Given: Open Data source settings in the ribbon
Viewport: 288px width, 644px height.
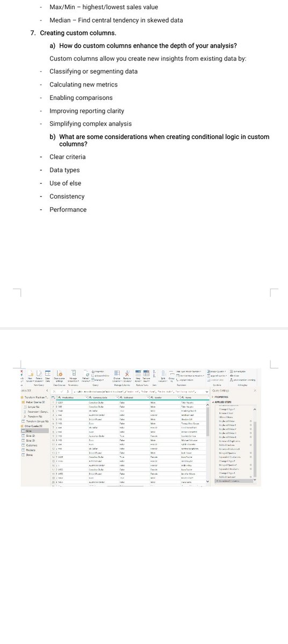Looking at the screenshot, I should (x=59, y=376).
